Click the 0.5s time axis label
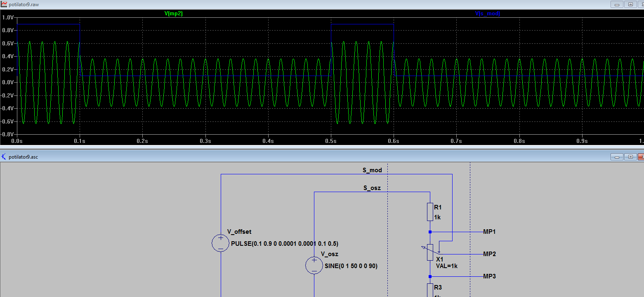 click(331, 141)
